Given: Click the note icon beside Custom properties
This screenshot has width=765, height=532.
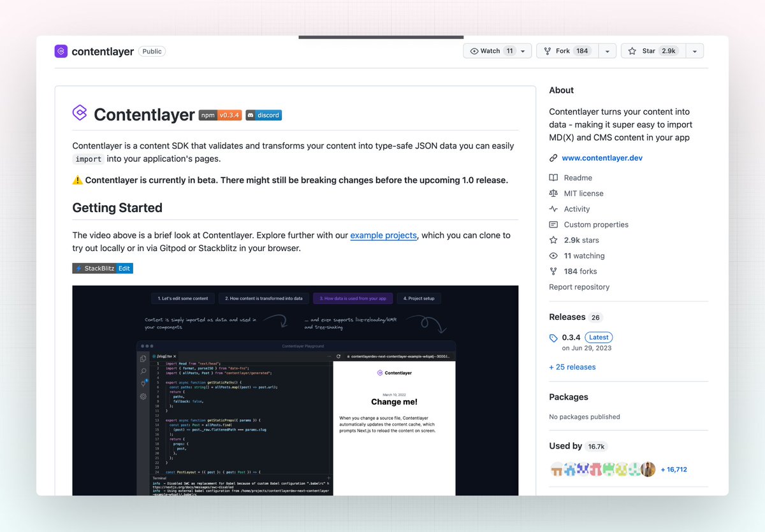Looking at the screenshot, I should (x=553, y=224).
